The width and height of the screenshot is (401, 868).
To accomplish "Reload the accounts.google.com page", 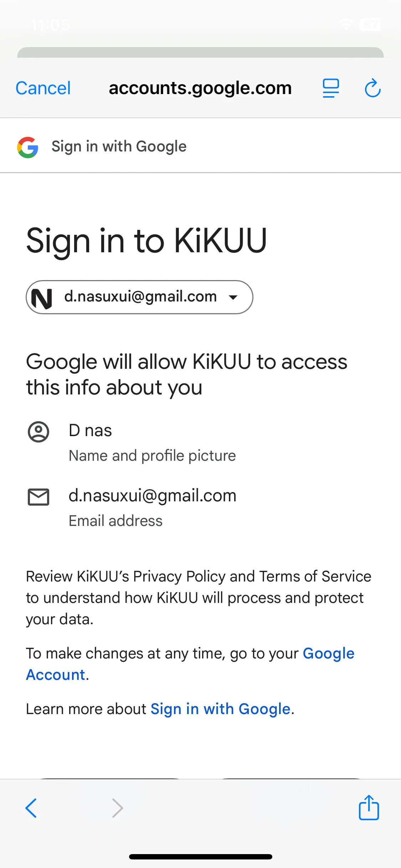I will (372, 88).
